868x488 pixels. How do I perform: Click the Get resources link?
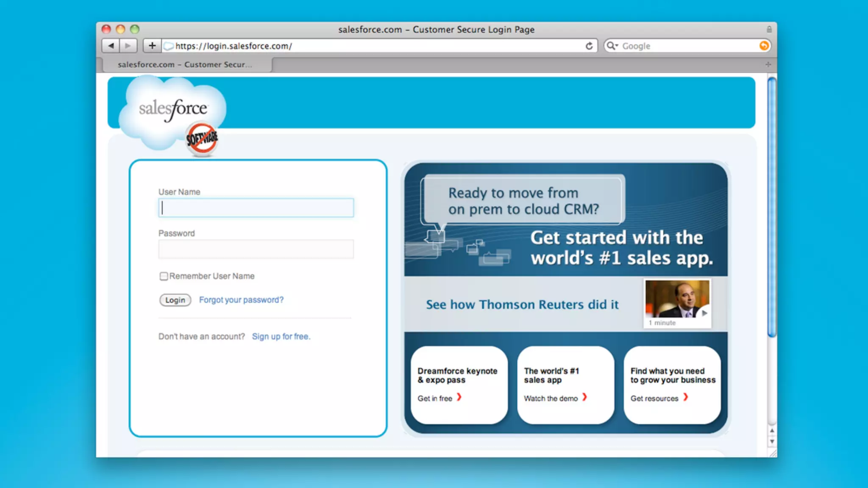pos(654,398)
